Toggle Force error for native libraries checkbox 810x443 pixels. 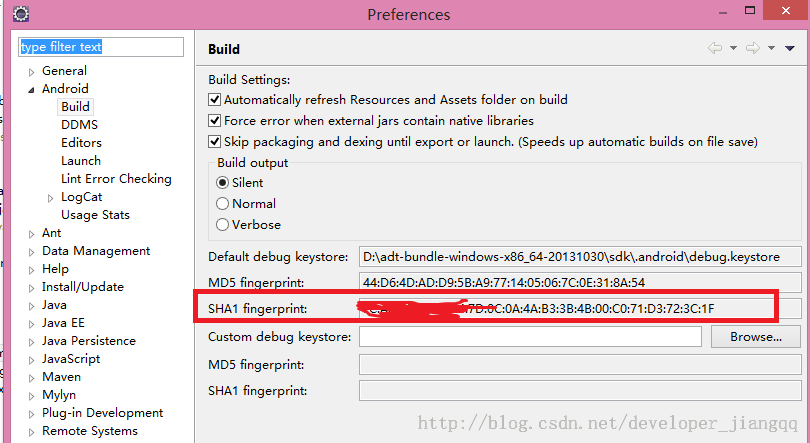[214, 121]
